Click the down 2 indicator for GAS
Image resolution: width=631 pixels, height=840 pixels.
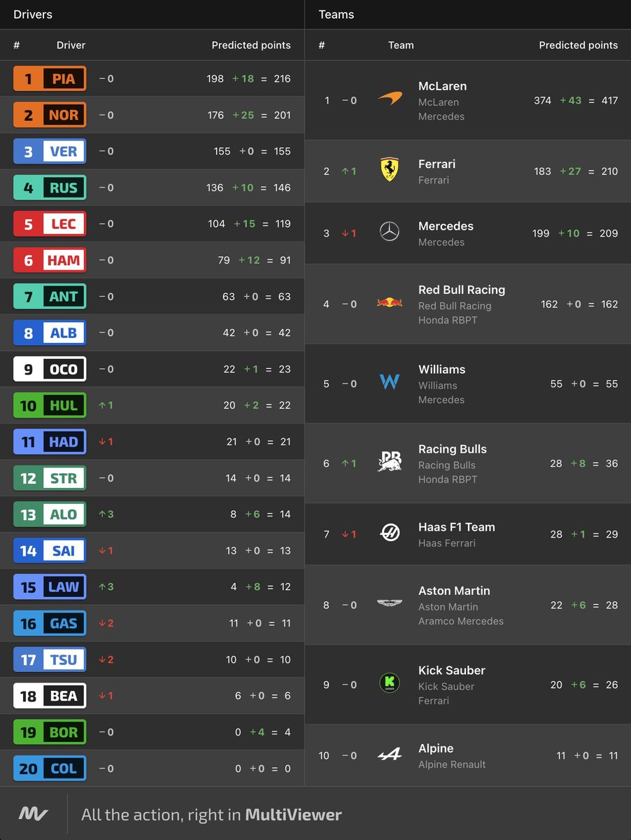point(106,624)
